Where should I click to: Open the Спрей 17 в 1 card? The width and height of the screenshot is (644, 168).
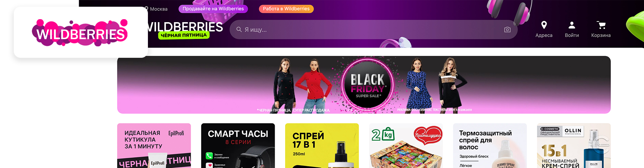322,145
